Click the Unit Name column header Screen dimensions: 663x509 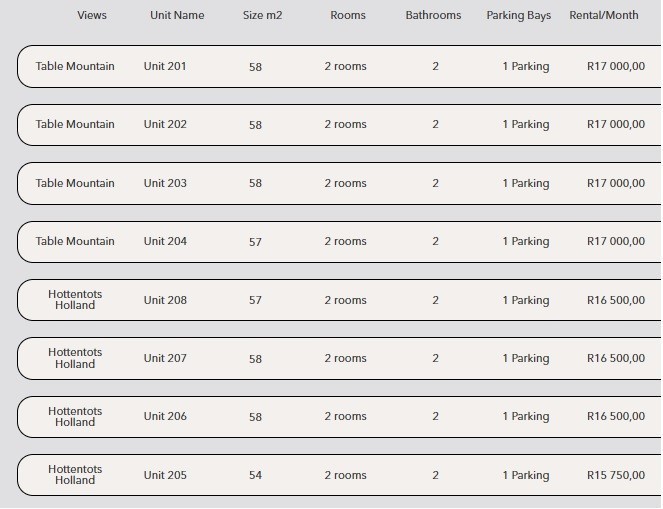(x=177, y=15)
